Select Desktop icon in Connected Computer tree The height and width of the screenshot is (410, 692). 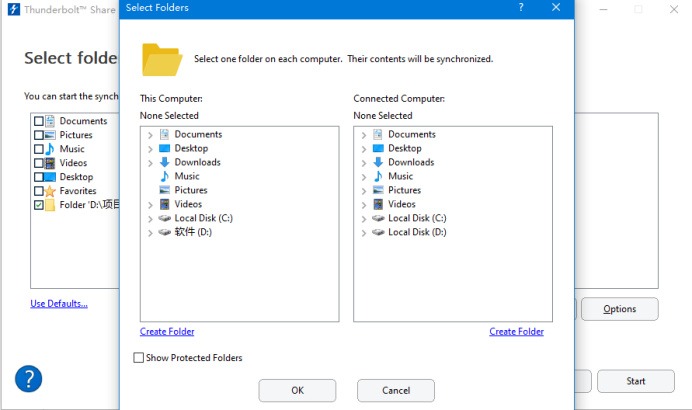pyautogui.click(x=378, y=148)
